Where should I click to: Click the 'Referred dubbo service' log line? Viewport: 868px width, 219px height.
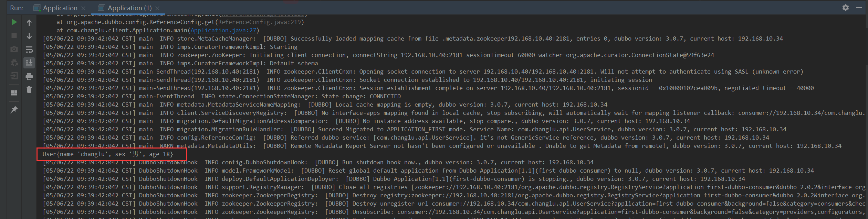pos(406,138)
